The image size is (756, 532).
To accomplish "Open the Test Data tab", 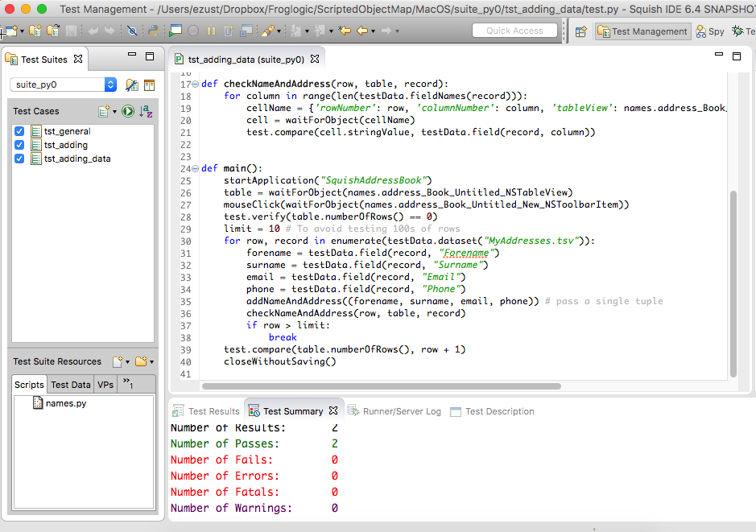I will (71, 385).
